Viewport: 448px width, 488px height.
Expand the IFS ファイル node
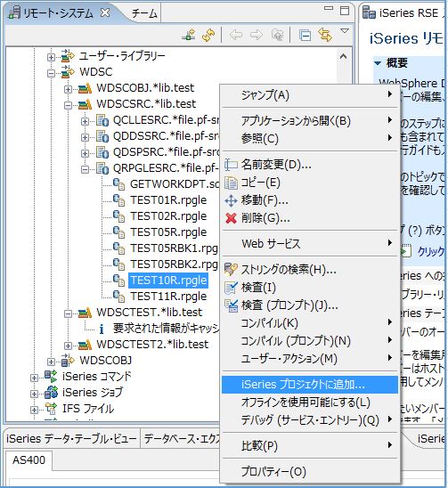click(x=34, y=410)
